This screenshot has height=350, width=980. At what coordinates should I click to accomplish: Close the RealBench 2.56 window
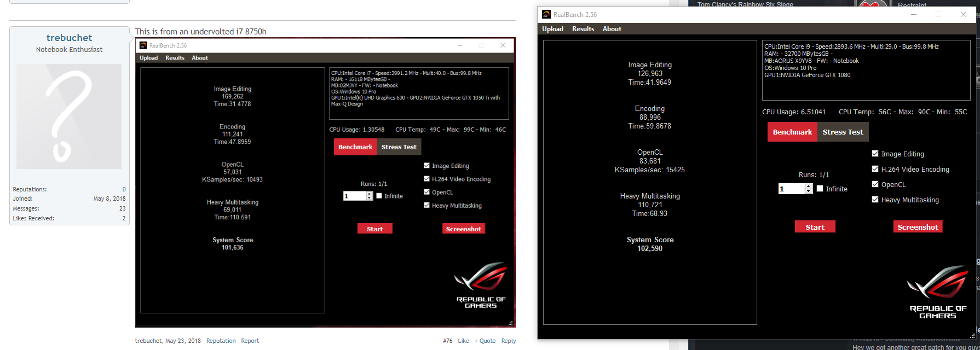click(x=964, y=15)
